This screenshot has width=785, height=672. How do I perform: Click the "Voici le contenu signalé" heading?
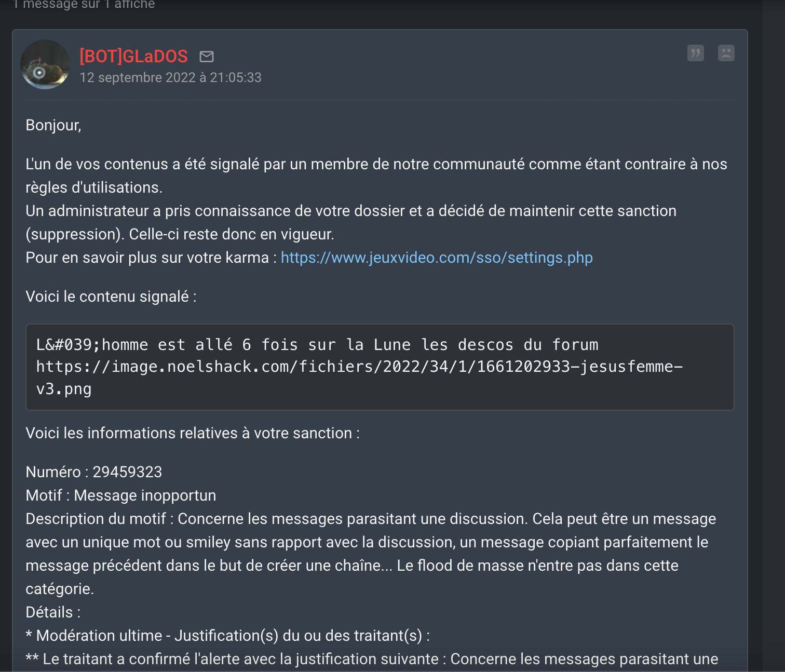(x=111, y=297)
